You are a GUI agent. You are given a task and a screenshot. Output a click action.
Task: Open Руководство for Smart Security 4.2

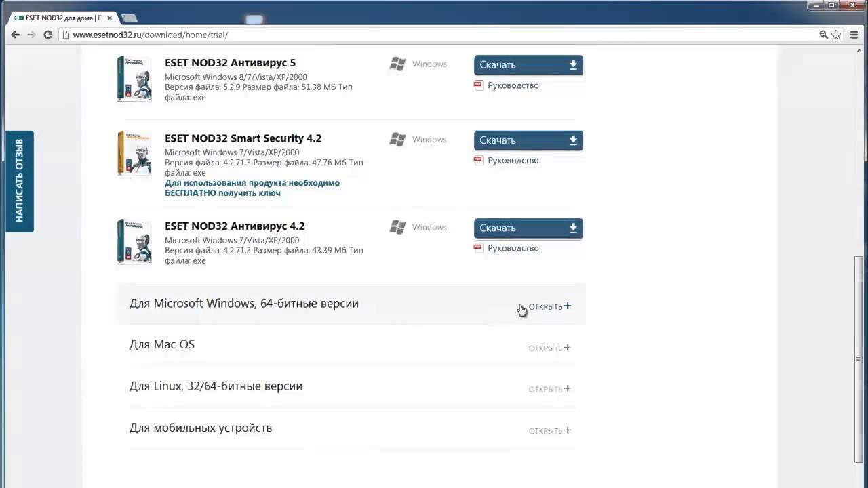coord(513,160)
